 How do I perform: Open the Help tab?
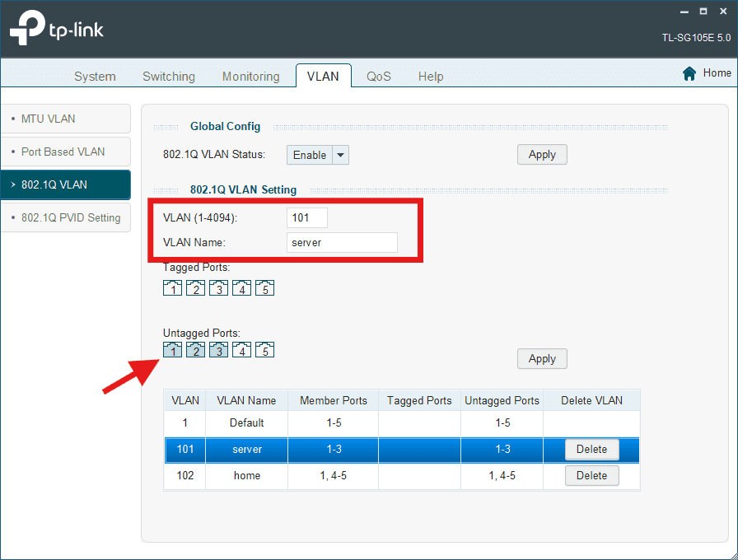click(431, 76)
